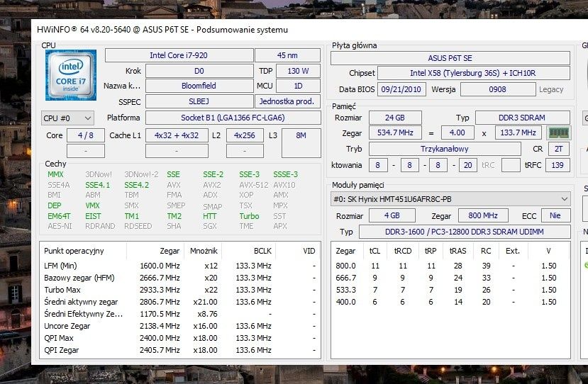Click the Turbo feature flag
This screenshot has height=384, width=588.
coord(250,216)
